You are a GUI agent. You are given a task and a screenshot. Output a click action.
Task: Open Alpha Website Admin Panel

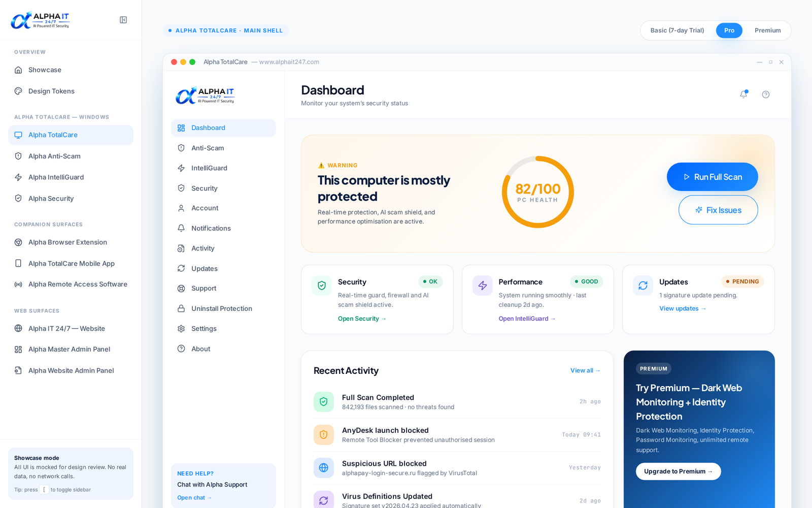click(71, 371)
